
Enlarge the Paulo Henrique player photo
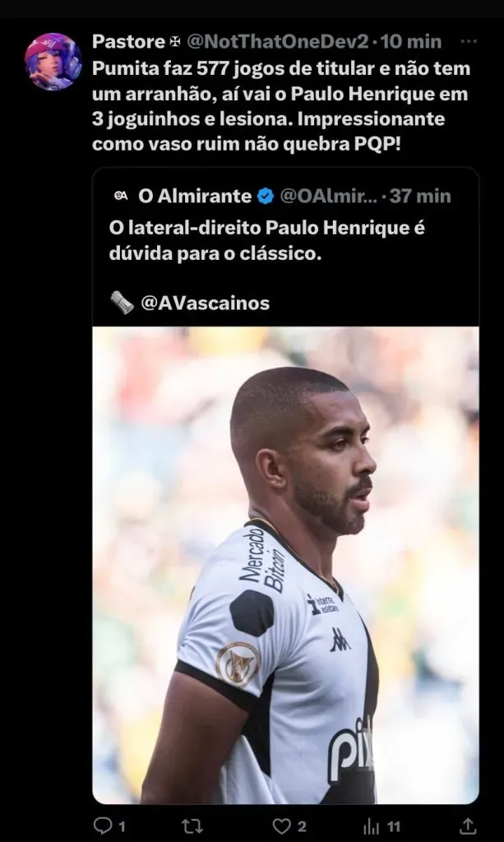[x=285, y=565]
